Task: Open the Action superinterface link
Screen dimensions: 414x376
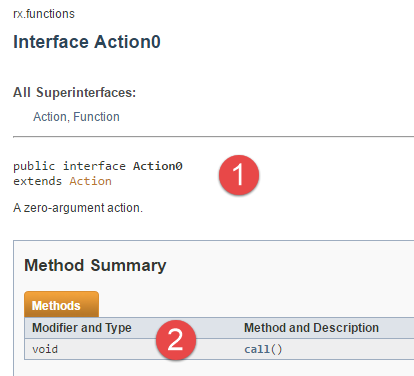Action: click(50, 117)
